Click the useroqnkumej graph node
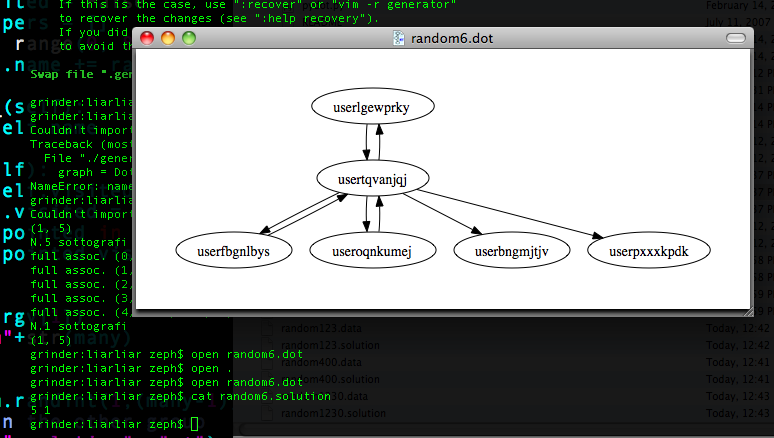 [x=371, y=250]
